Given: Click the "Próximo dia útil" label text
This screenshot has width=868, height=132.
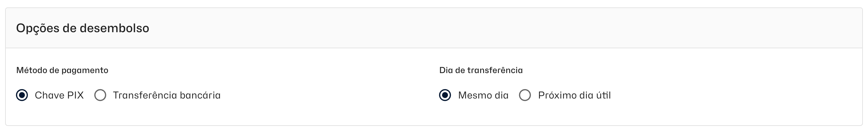Looking at the screenshot, I should coord(574,95).
